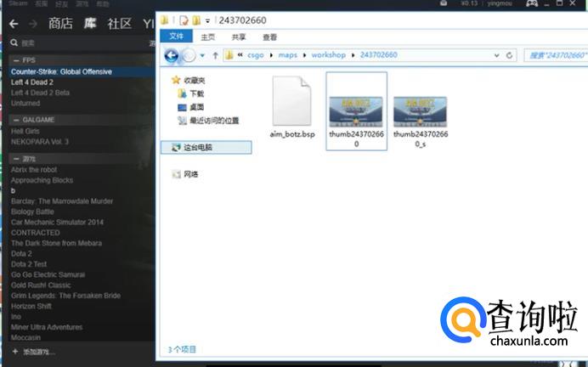Open the Steam 社区 tab
This screenshot has width=588, height=367.
click(119, 24)
